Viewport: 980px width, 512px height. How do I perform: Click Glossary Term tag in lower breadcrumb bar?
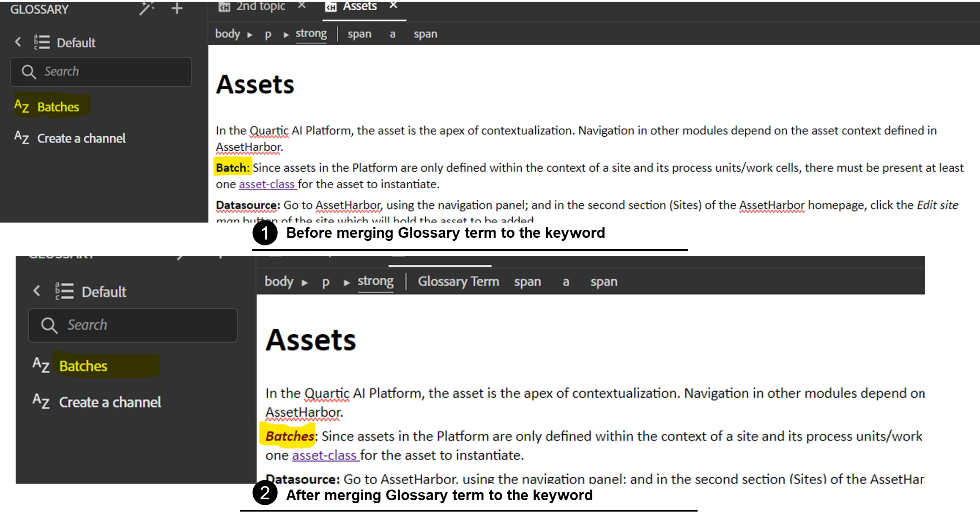[x=458, y=281]
